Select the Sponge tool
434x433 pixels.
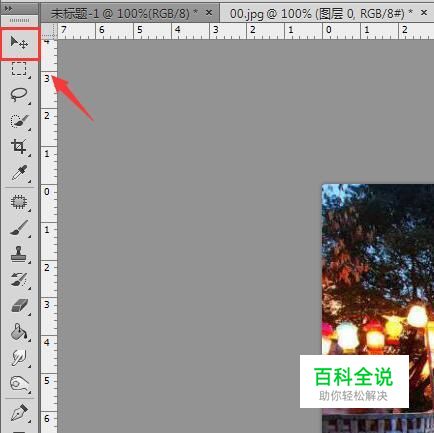tap(19, 384)
